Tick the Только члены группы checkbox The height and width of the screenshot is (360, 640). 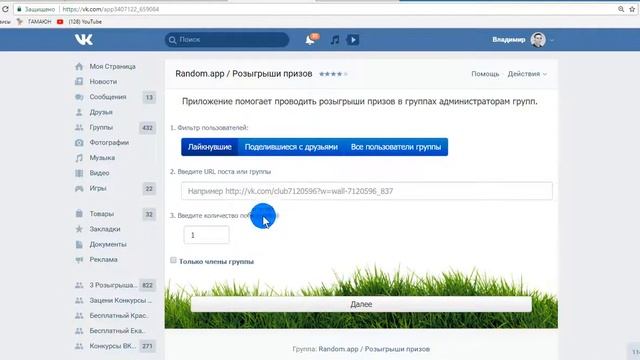click(x=173, y=260)
